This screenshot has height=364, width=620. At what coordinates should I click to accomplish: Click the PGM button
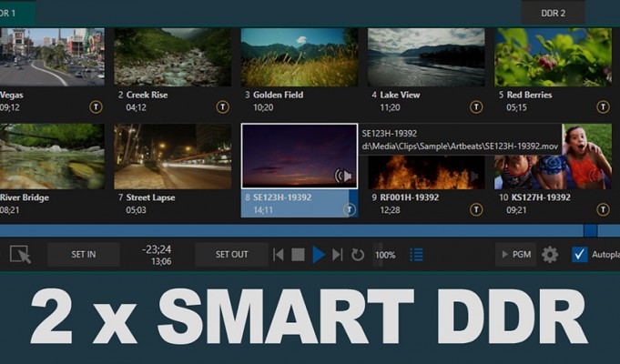coord(516,255)
